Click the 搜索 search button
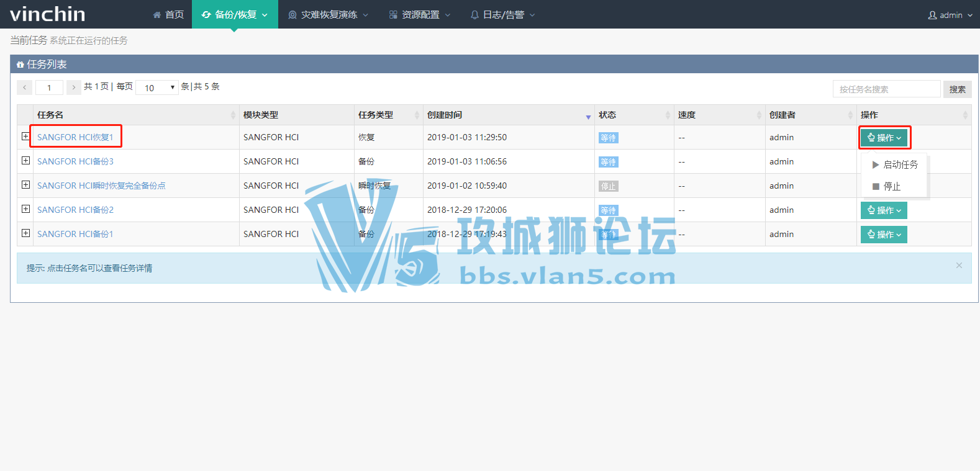Screen dimensions: 980x471 click(957, 89)
